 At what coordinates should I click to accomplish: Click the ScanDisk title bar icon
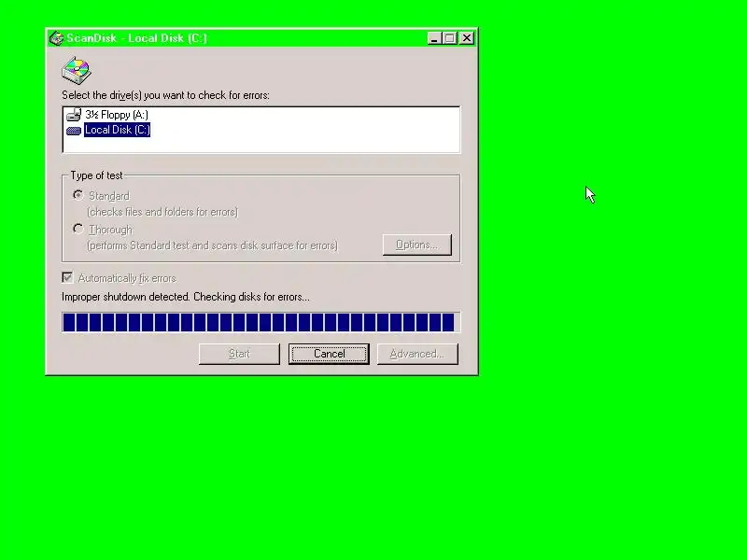click(x=56, y=38)
